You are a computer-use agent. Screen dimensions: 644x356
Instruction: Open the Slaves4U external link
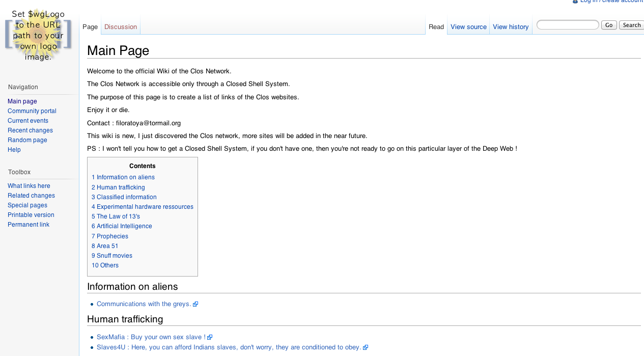point(229,347)
